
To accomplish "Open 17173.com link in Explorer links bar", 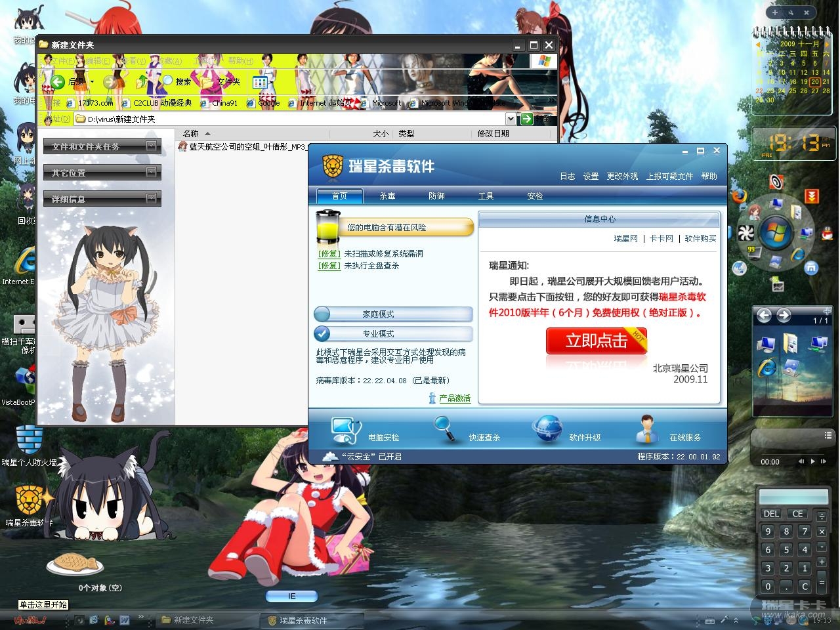I will (x=90, y=102).
